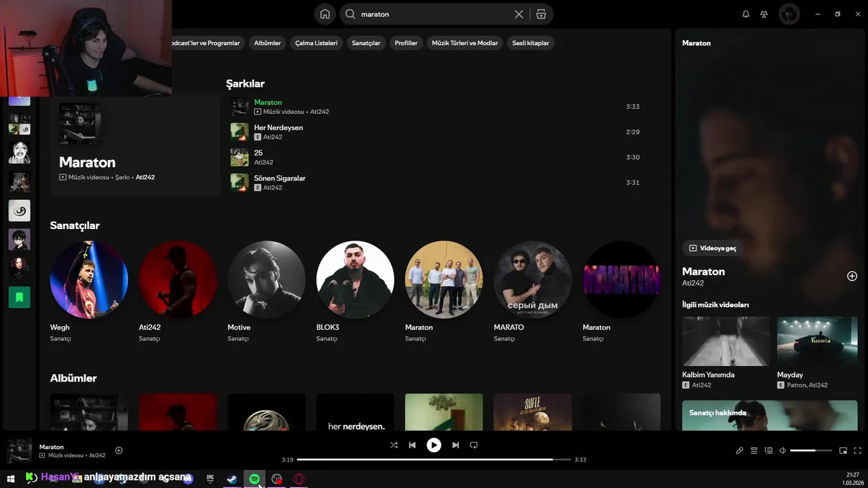
Task: Open the user profile avatar
Action: [x=789, y=14]
